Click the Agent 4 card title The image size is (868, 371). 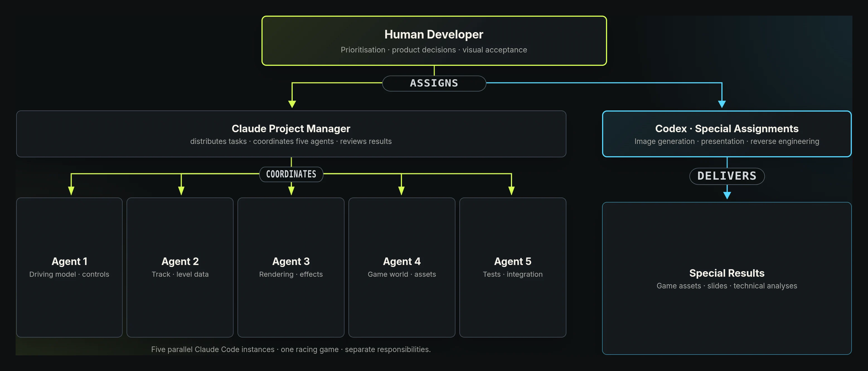click(x=402, y=261)
